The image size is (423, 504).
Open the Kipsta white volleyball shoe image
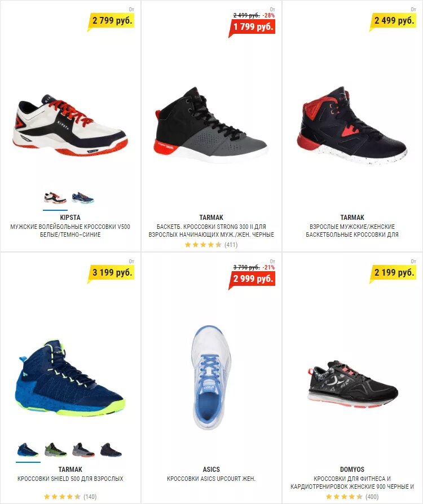(x=70, y=125)
